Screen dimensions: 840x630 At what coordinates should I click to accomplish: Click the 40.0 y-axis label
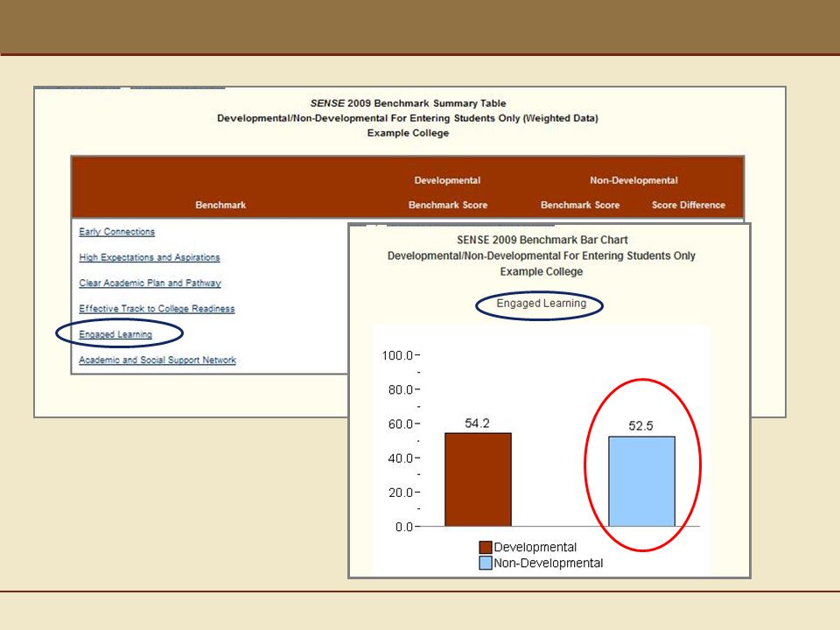tap(400, 458)
